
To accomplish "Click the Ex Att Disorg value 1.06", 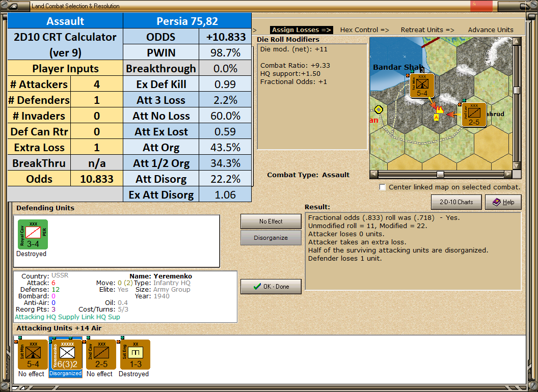I will (225, 195).
